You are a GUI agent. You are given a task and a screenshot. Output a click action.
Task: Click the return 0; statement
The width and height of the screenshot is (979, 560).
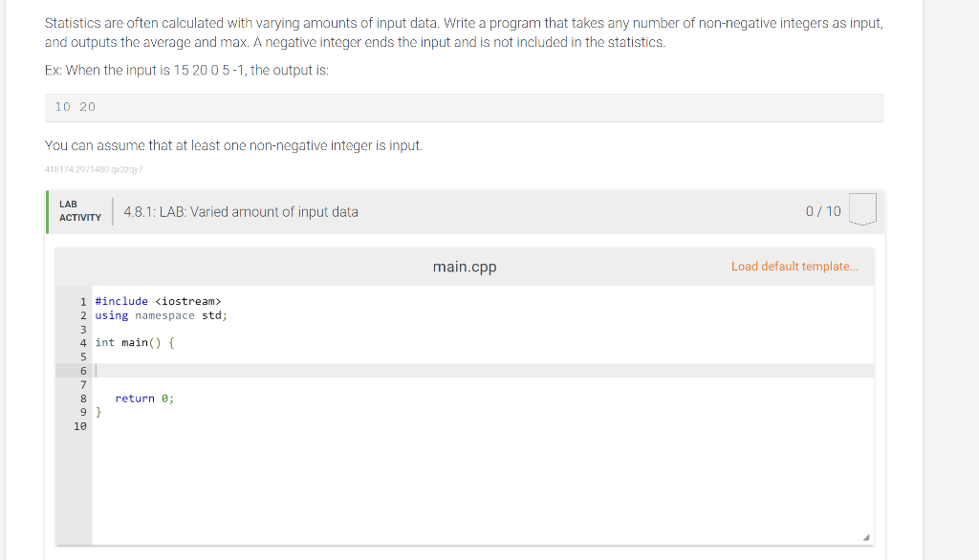(x=144, y=398)
